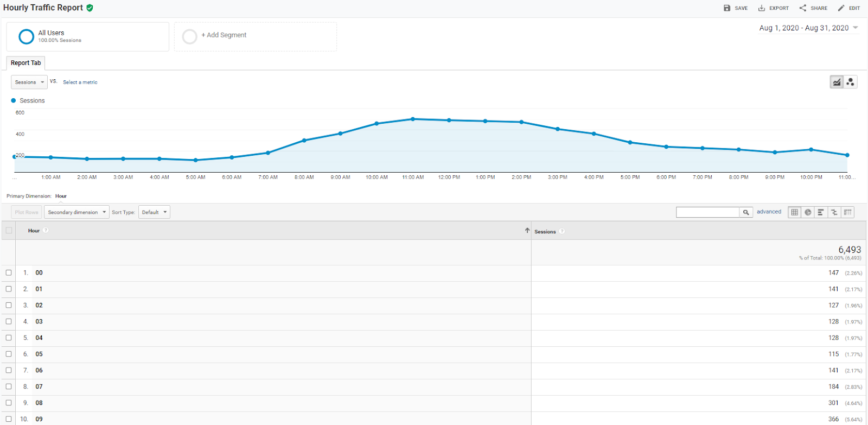Select the Hour primary dimension
Image resolution: width=868 pixels, height=425 pixels.
61,196
